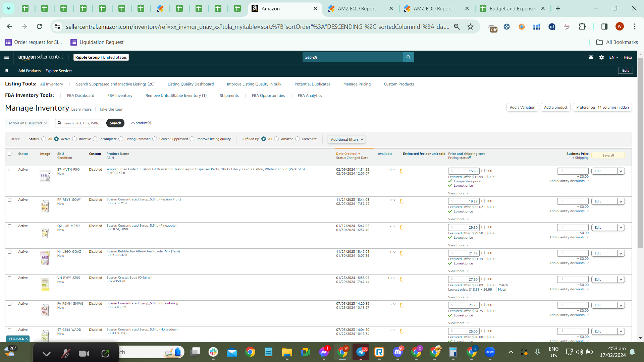Open Telegram from the taskbar

(361, 352)
